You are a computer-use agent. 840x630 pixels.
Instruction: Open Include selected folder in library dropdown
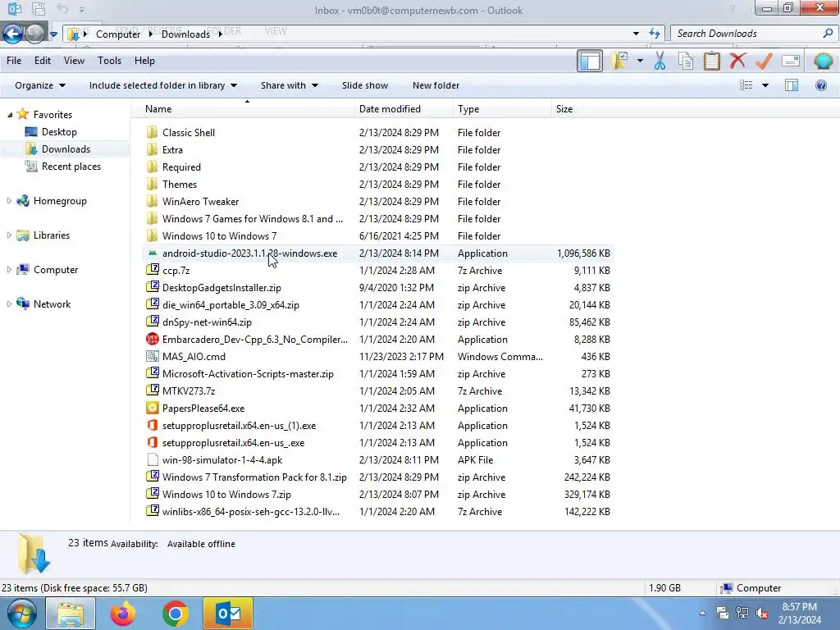pyautogui.click(x=163, y=85)
